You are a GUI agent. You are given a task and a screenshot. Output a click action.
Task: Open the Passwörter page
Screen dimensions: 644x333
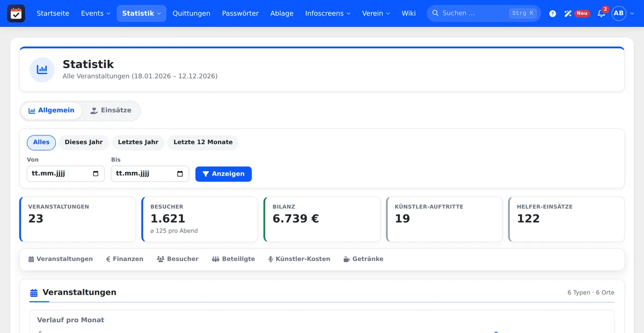[240, 13]
